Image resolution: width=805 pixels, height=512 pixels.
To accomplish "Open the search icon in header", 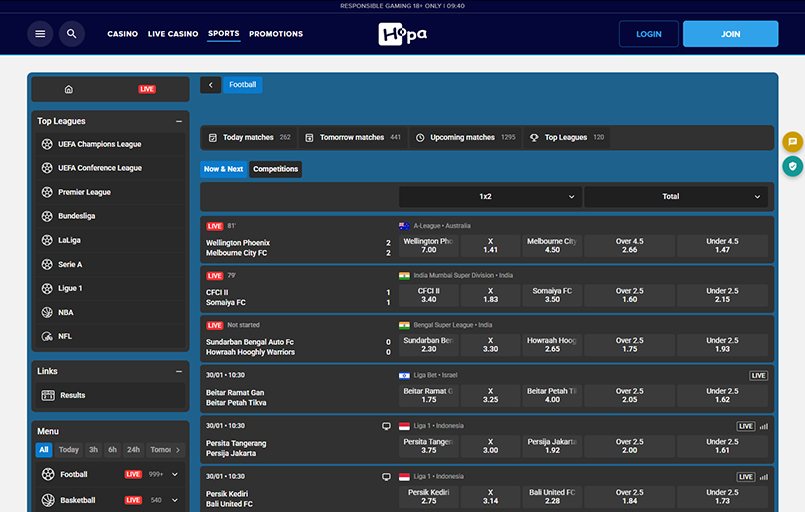I will coord(72,34).
